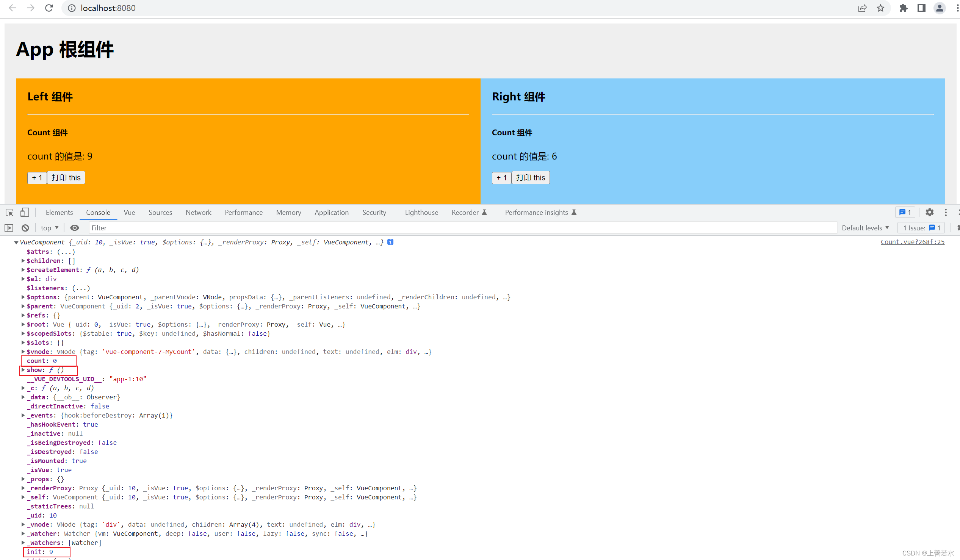Image resolution: width=960 pixels, height=560 pixels.
Task: Toggle the device toolbar icon
Action: (x=25, y=212)
